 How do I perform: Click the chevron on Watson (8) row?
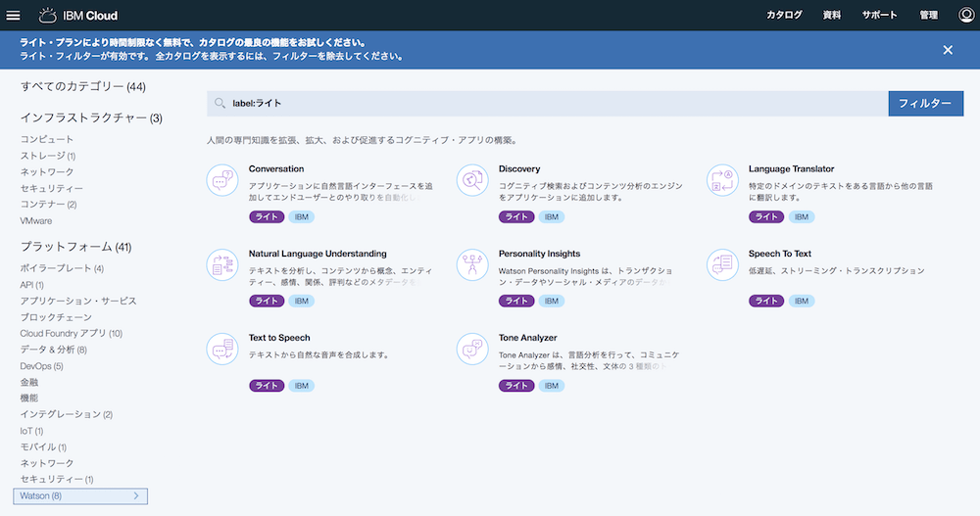136,496
